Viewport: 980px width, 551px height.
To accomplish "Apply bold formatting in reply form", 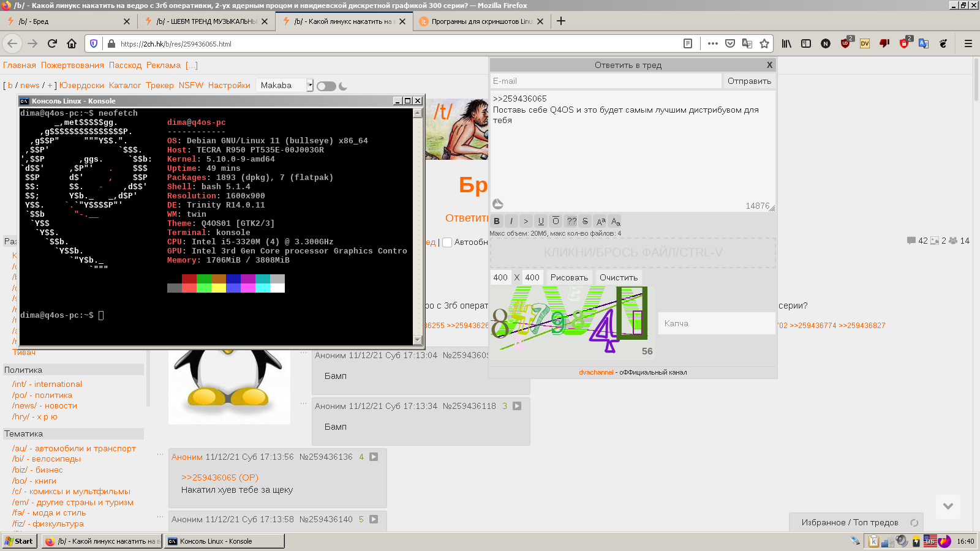I will 497,221.
